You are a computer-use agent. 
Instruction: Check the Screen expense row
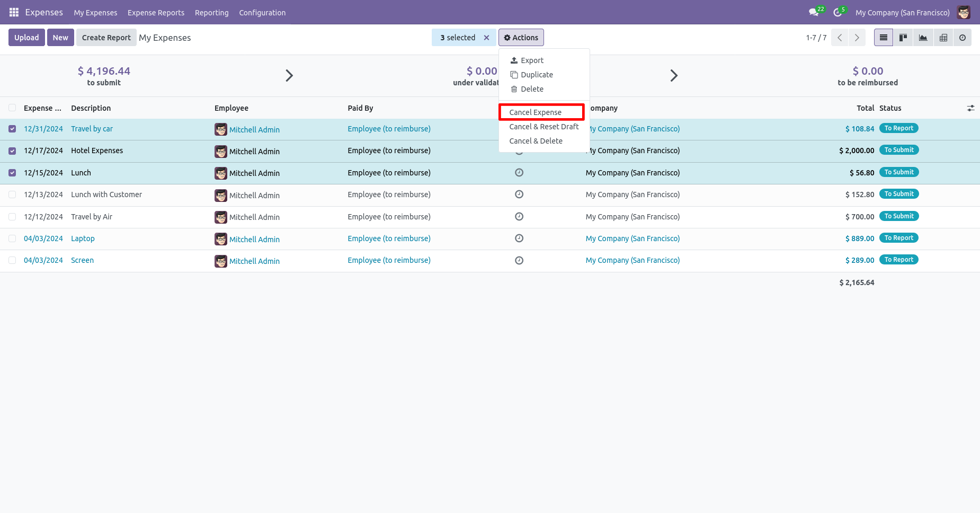pyautogui.click(x=12, y=260)
